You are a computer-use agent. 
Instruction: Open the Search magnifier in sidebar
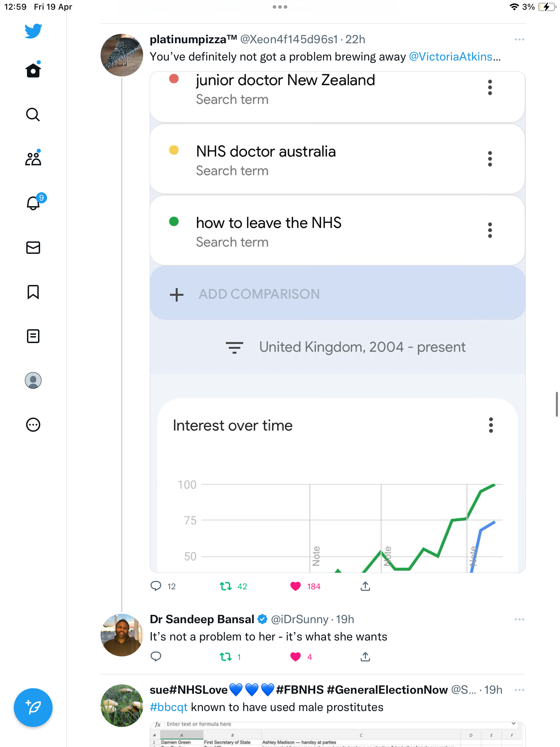(33, 114)
